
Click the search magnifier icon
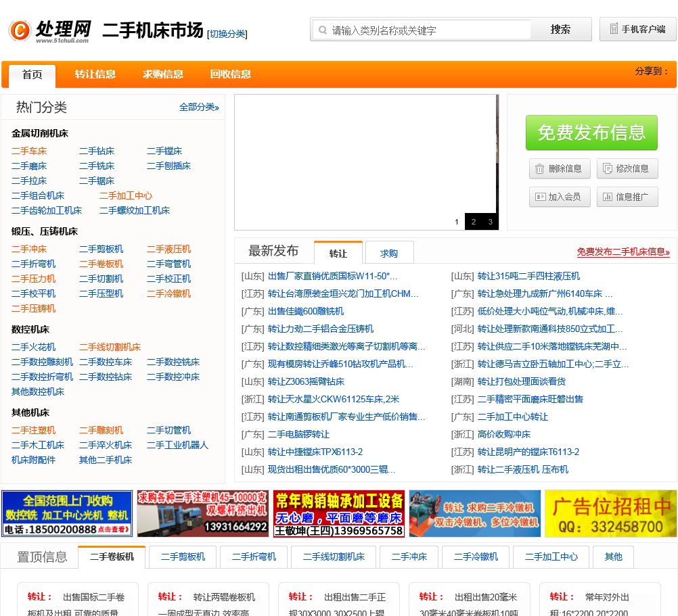323,30
